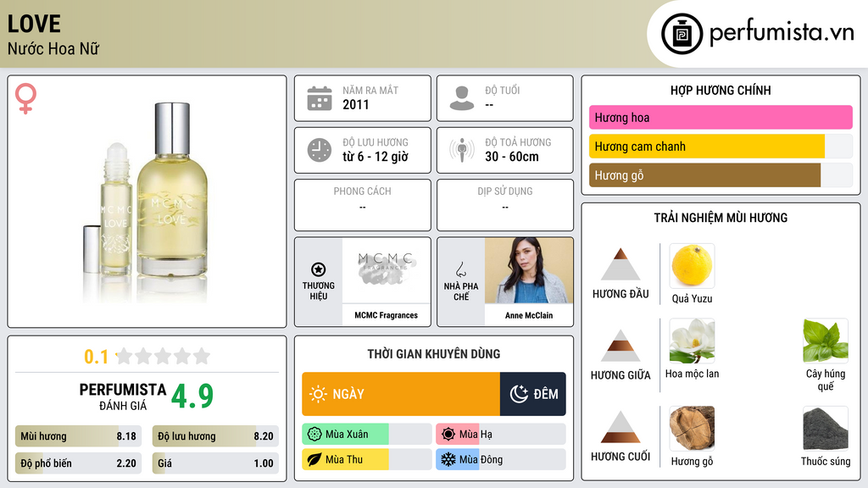Screen dimensions: 868x488
Task: Click the Trải nghiệm mùi hương heading
Action: tap(721, 218)
